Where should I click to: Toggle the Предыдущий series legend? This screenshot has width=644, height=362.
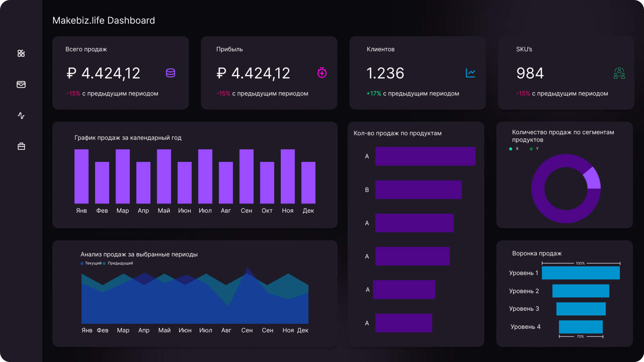tap(118, 263)
